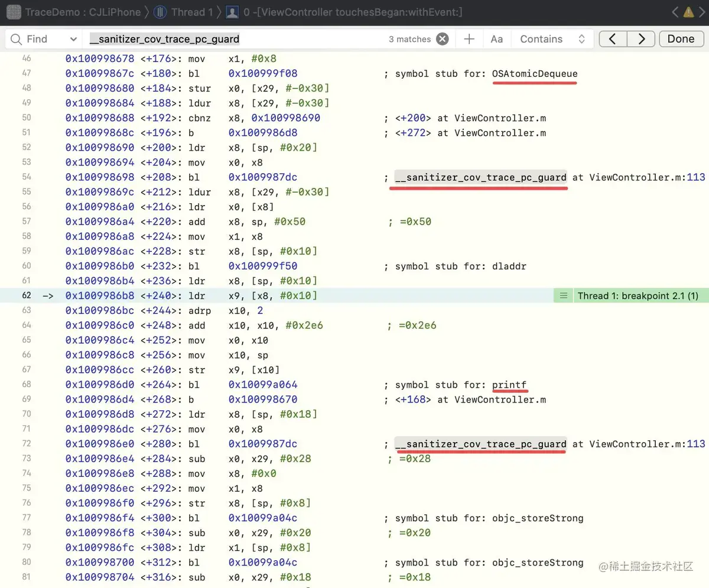Open the Contains match-type dropdown

tap(552, 39)
